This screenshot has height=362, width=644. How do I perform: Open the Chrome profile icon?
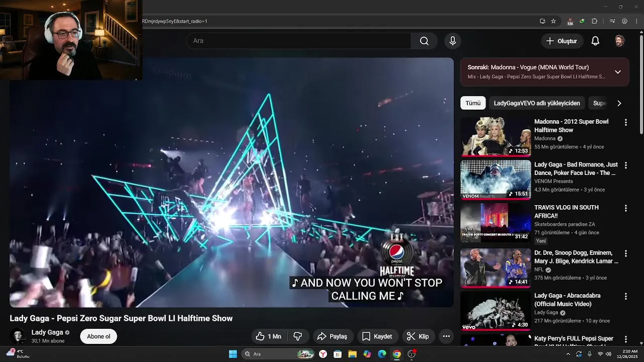pyautogui.click(x=624, y=21)
